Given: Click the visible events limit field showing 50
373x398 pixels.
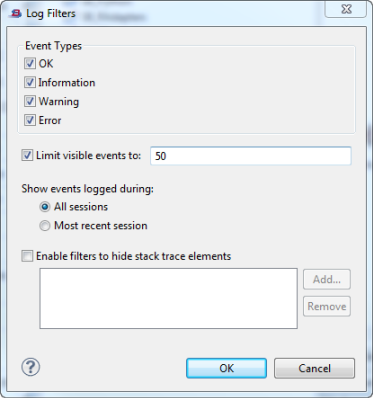Looking at the screenshot, I should pos(250,156).
